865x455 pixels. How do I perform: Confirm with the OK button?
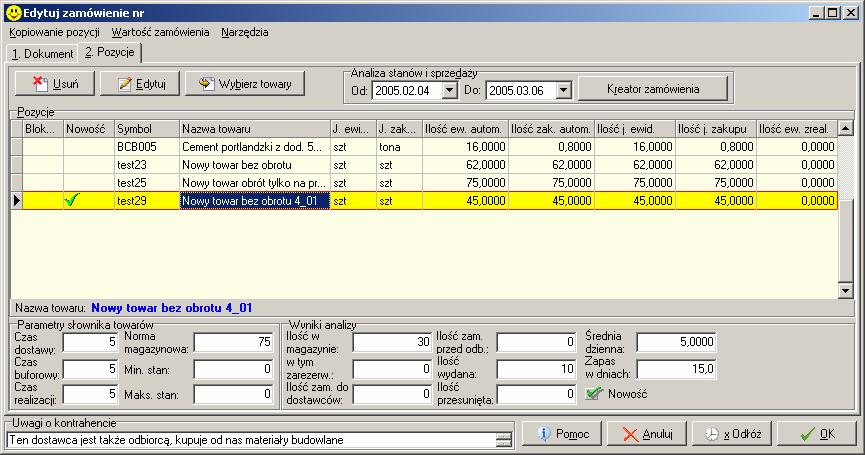pyautogui.click(x=817, y=434)
